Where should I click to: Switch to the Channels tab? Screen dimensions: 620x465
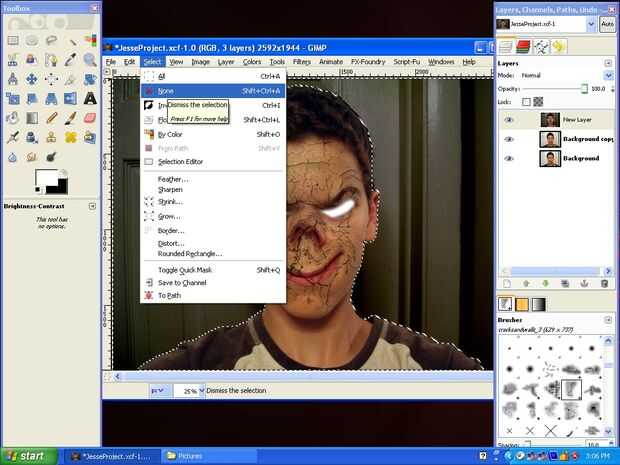523,47
